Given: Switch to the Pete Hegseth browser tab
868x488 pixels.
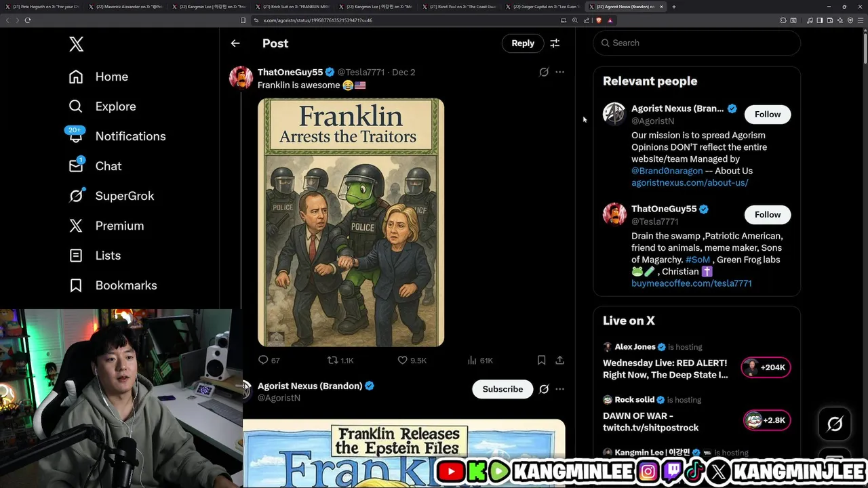Looking at the screenshot, I should (42, 7).
